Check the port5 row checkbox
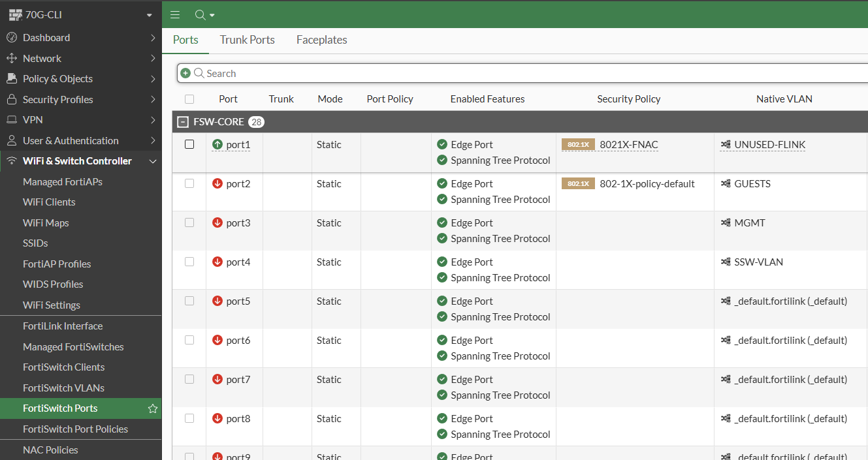Screen dimensions: 868x460 189,301
